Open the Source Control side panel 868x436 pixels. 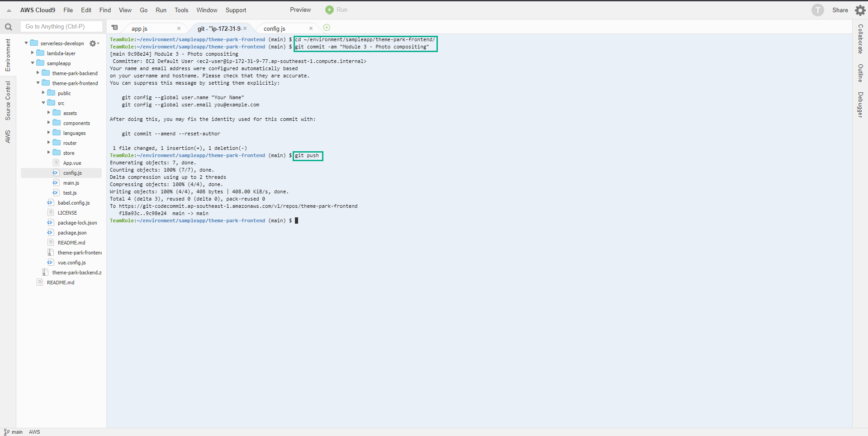pos(8,101)
